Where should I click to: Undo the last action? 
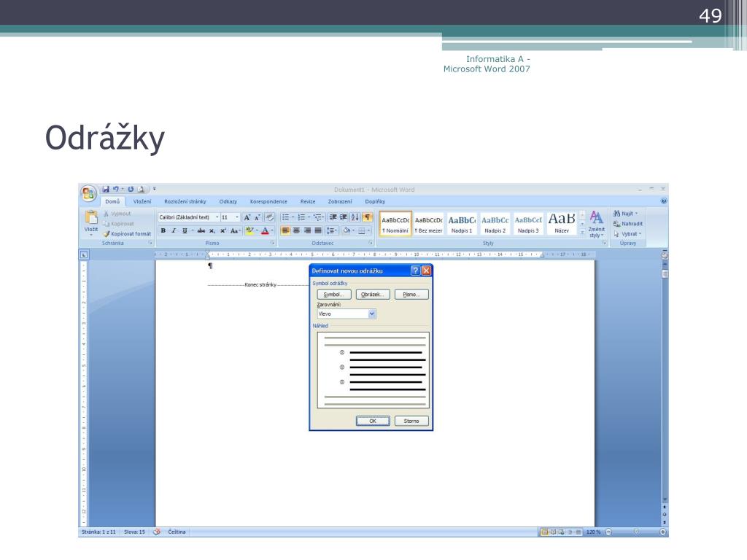pos(116,189)
